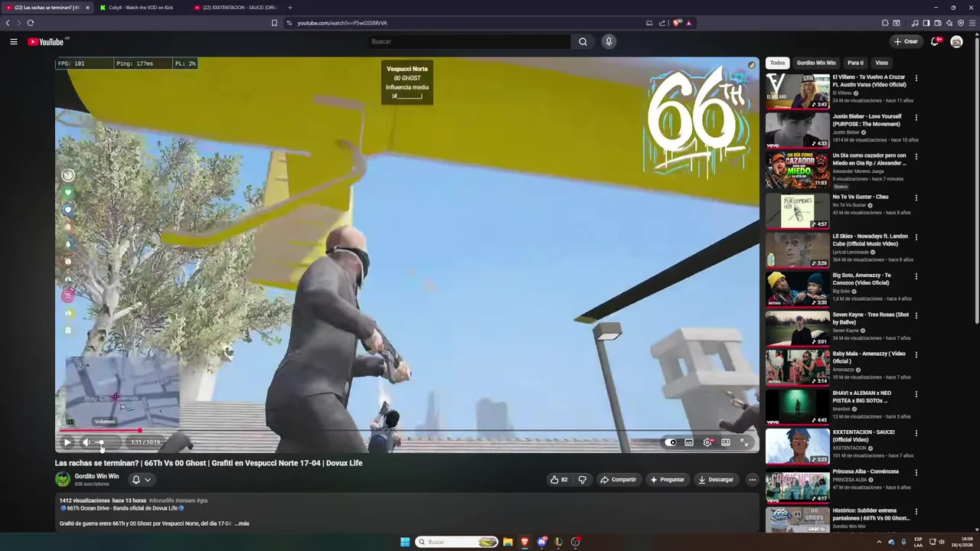Adjust the video volume slider
Viewport: 980px width, 551px height.
pos(106,442)
